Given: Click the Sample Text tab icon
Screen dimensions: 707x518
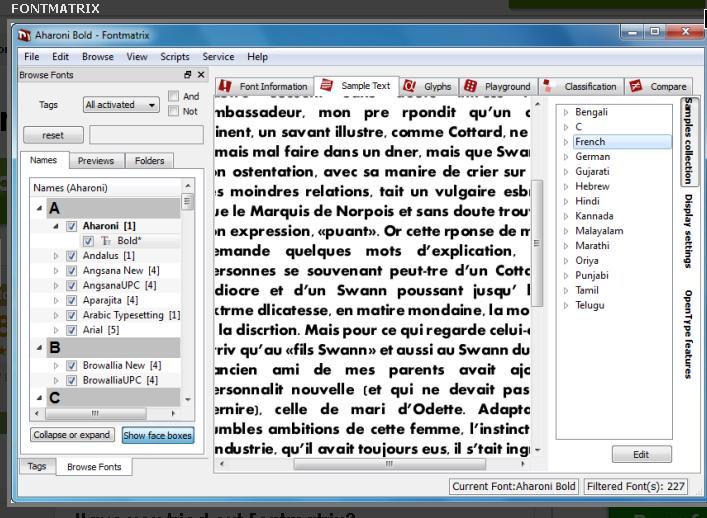Looking at the screenshot, I should coord(326,85).
